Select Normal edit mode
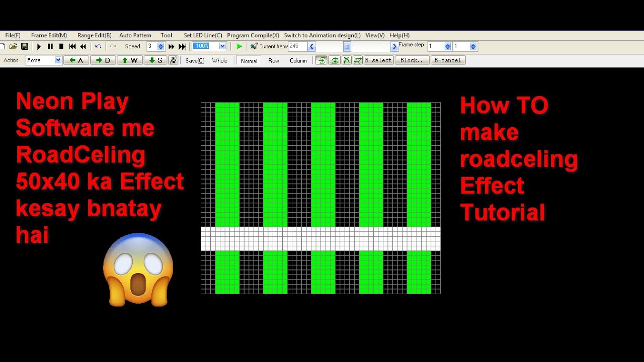Viewport: 644px width, 362px height. click(249, 61)
